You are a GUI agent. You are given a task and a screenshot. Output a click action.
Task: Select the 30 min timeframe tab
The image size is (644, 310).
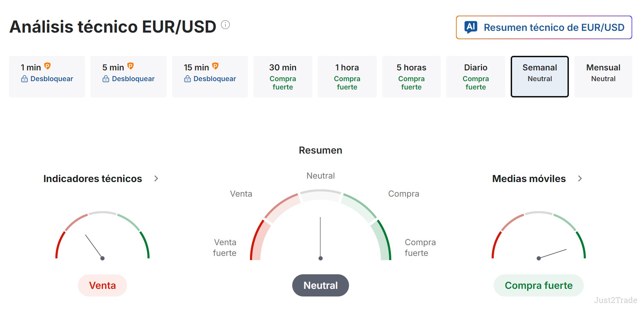[283, 77]
